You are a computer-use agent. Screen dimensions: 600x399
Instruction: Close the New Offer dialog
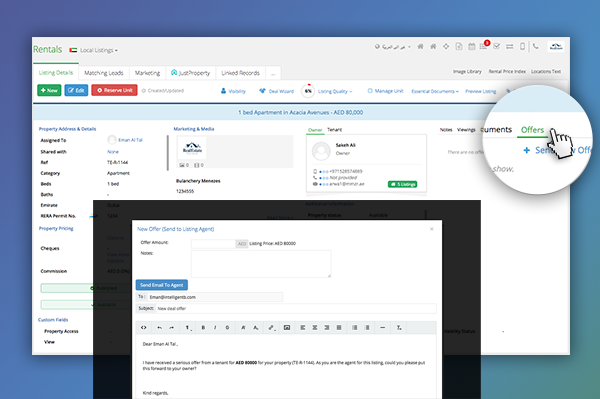[x=432, y=229]
